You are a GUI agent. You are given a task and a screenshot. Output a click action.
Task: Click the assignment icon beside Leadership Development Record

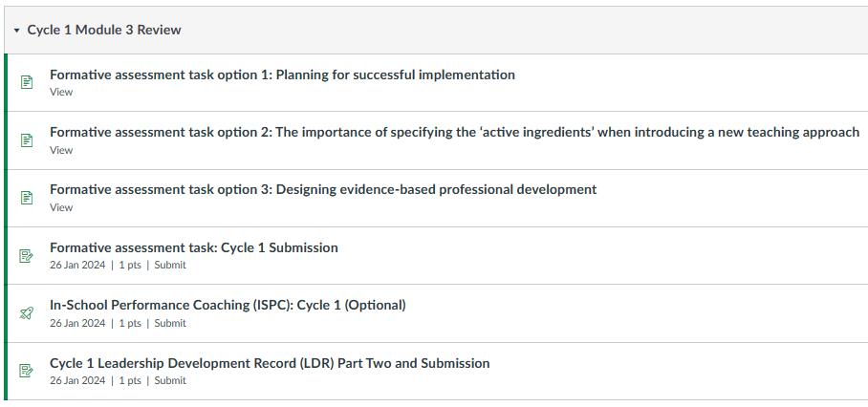pyautogui.click(x=27, y=371)
